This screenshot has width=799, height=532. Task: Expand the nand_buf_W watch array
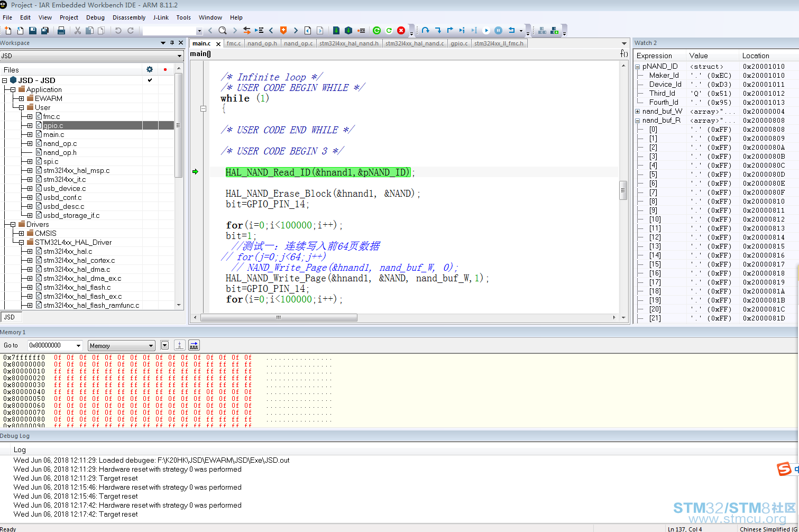pyautogui.click(x=638, y=112)
